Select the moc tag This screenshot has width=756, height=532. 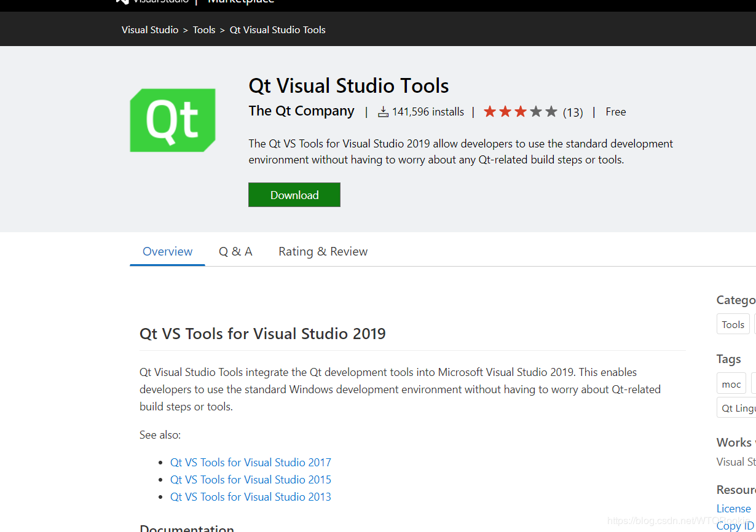coord(731,384)
